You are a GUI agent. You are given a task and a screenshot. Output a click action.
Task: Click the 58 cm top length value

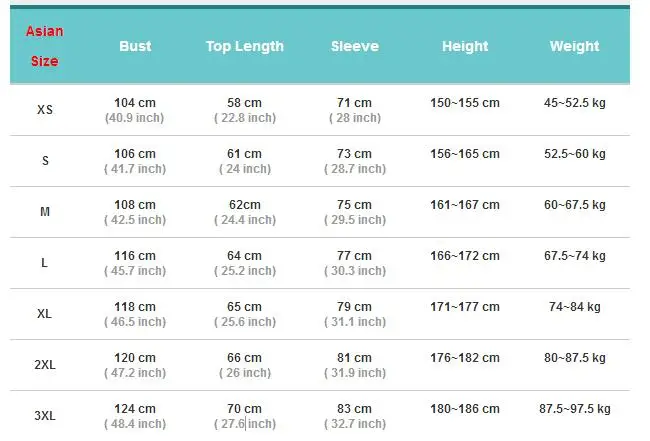click(245, 103)
